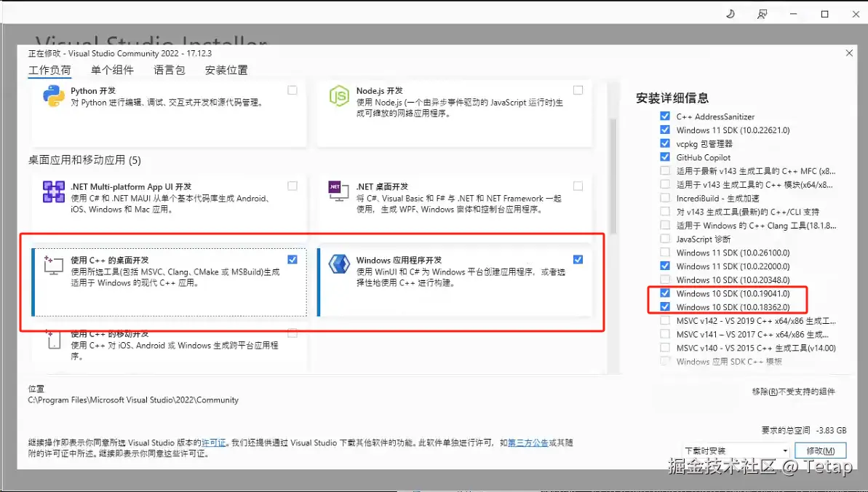
Task: Check C++/CLI support for v143 tools
Action: click(x=665, y=211)
